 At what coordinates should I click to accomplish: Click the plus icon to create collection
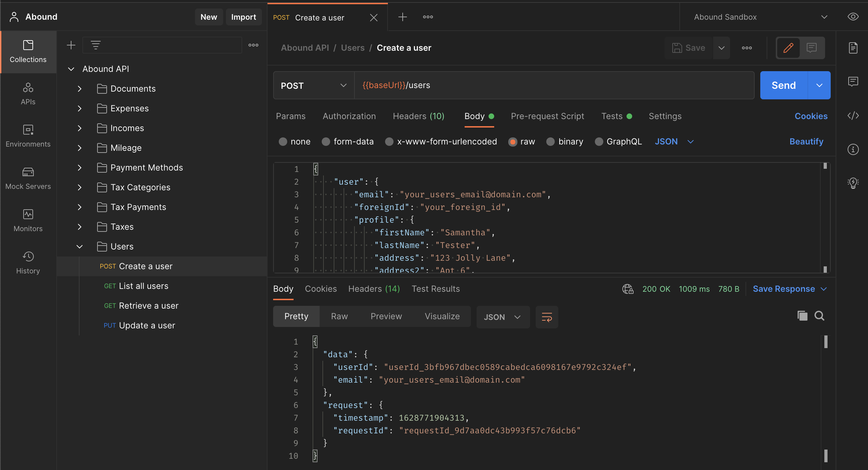pyautogui.click(x=71, y=45)
